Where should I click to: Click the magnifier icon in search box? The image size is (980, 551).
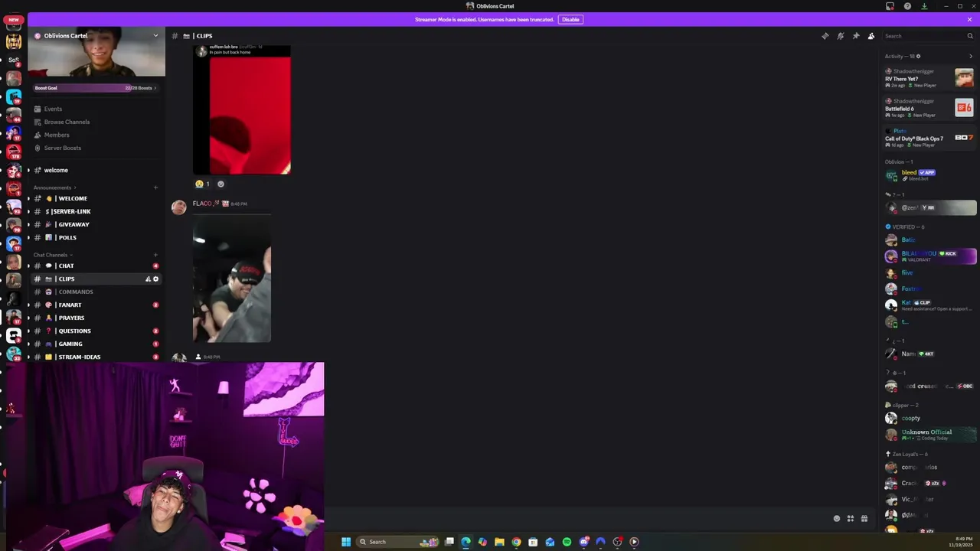(x=969, y=36)
